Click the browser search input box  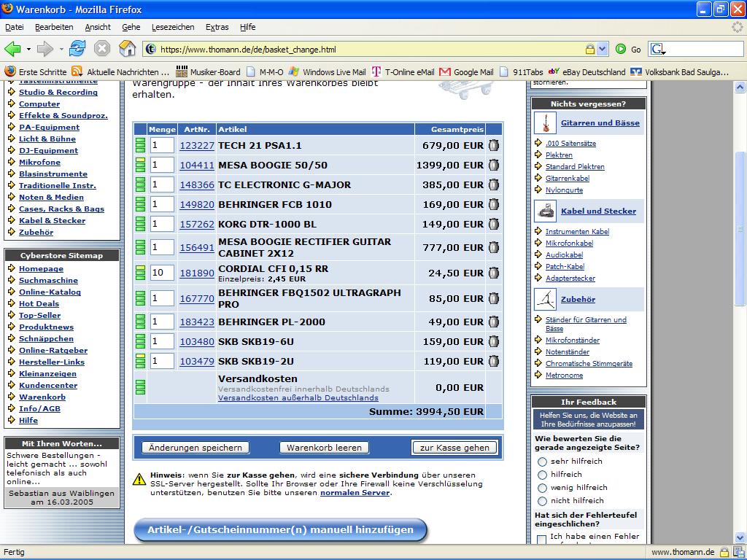click(704, 49)
